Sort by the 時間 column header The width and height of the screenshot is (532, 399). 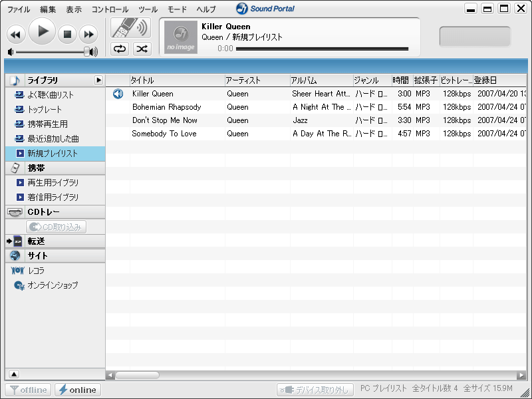(x=402, y=80)
